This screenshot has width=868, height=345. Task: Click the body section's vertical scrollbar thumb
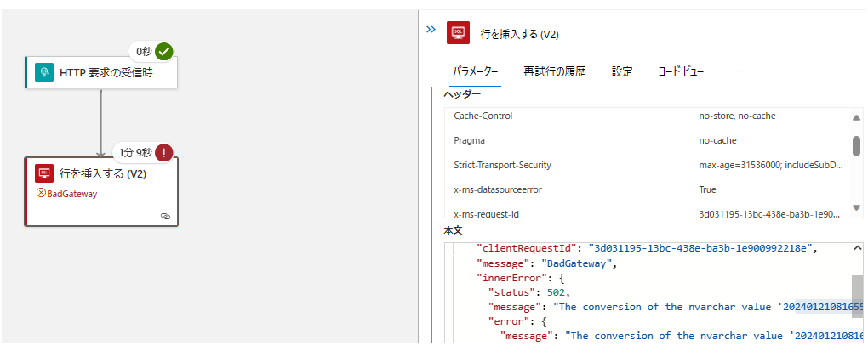tap(856, 295)
